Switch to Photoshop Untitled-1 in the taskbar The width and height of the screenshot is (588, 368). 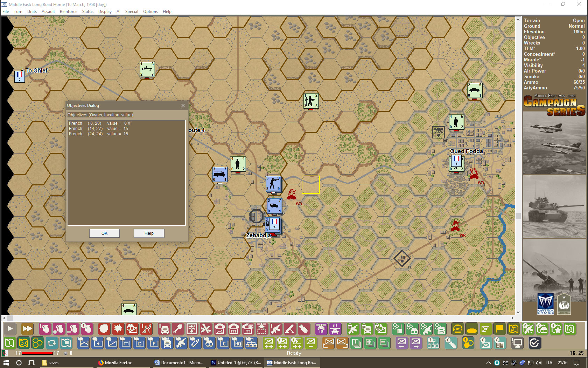point(236,363)
